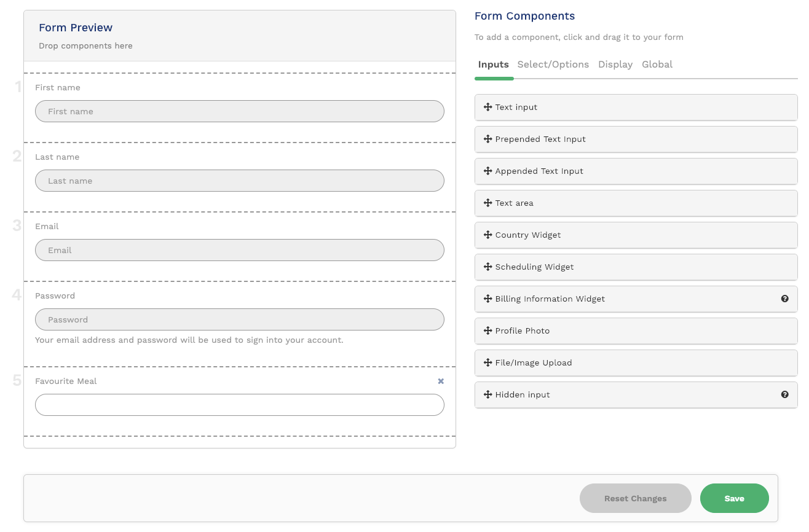Switch to the Select/Options tab
This screenshot has width=809, height=532.
click(553, 64)
